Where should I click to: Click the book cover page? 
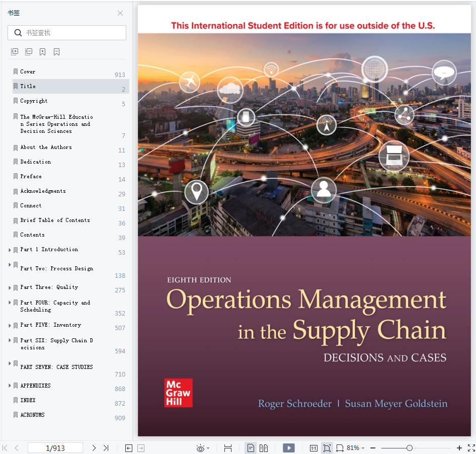(x=304, y=220)
